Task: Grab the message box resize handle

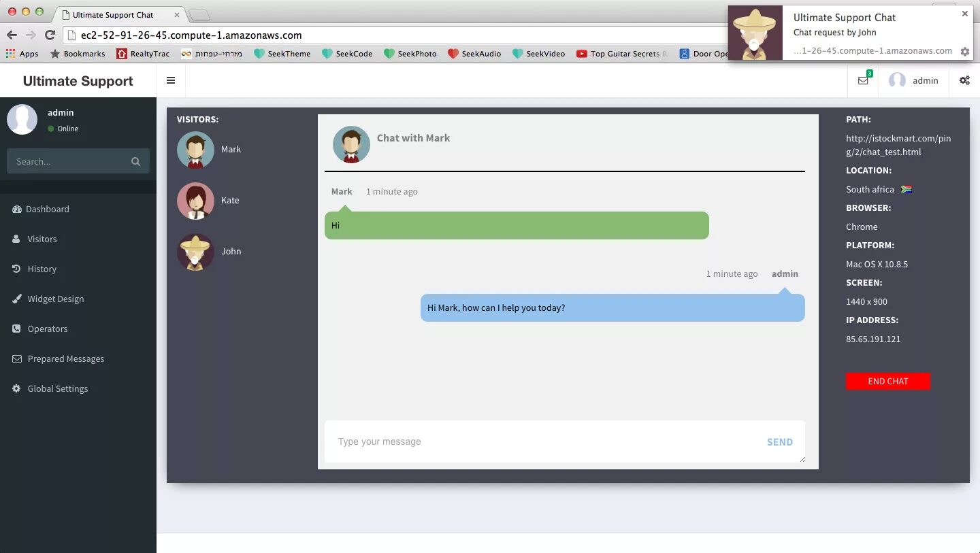Action: point(802,459)
